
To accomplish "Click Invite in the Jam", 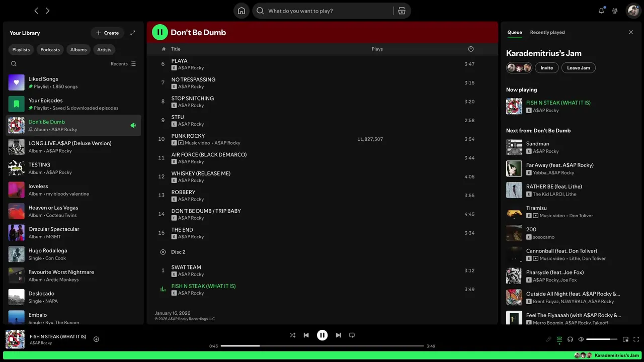I will click(x=547, y=68).
